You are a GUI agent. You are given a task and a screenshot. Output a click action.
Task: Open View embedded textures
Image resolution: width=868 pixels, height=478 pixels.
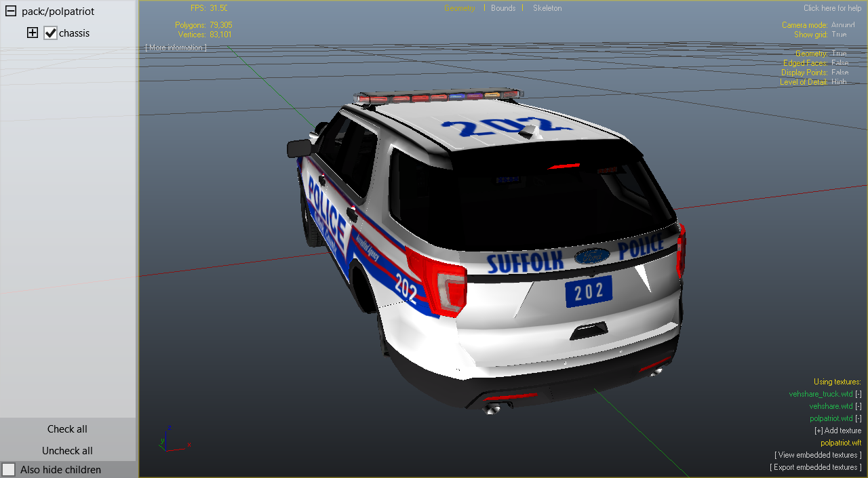tap(818, 455)
